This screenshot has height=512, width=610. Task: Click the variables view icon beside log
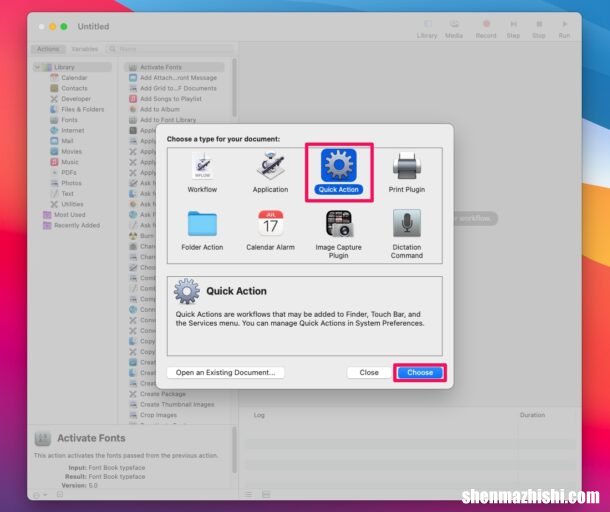(x=266, y=494)
